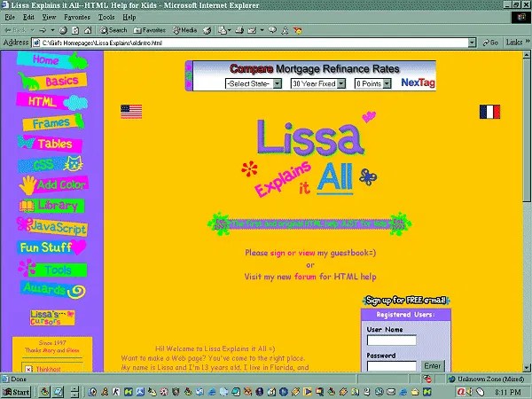The height and width of the screenshot is (399, 532).
Task: Expand the Select State dropdown
Action: coord(253,83)
